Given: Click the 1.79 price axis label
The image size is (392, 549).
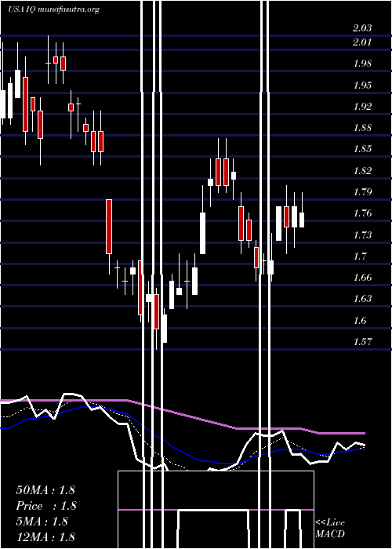Looking at the screenshot, I should point(362,192).
